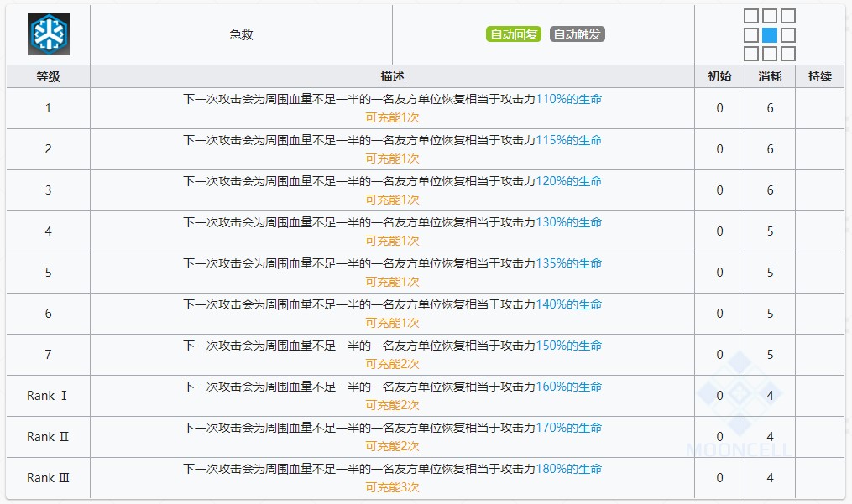Click 可充能2次 in level 7 row
852x504 pixels.
coord(392,364)
